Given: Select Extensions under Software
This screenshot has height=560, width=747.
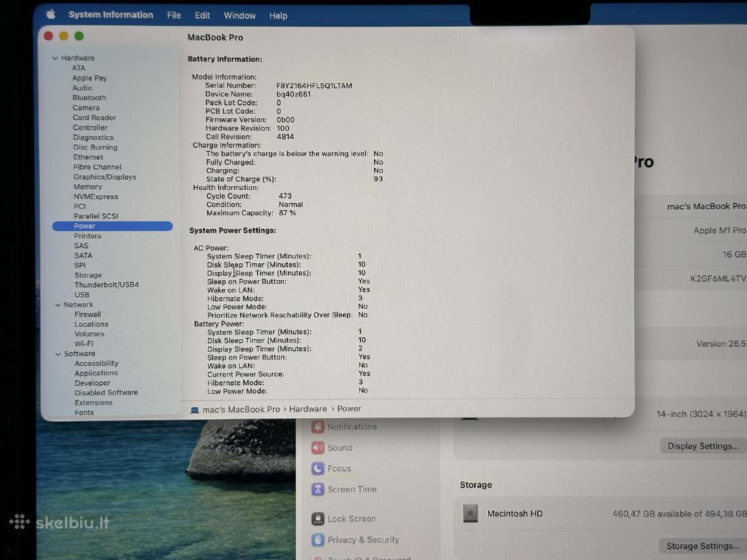Looking at the screenshot, I should pyautogui.click(x=94, y=403).
